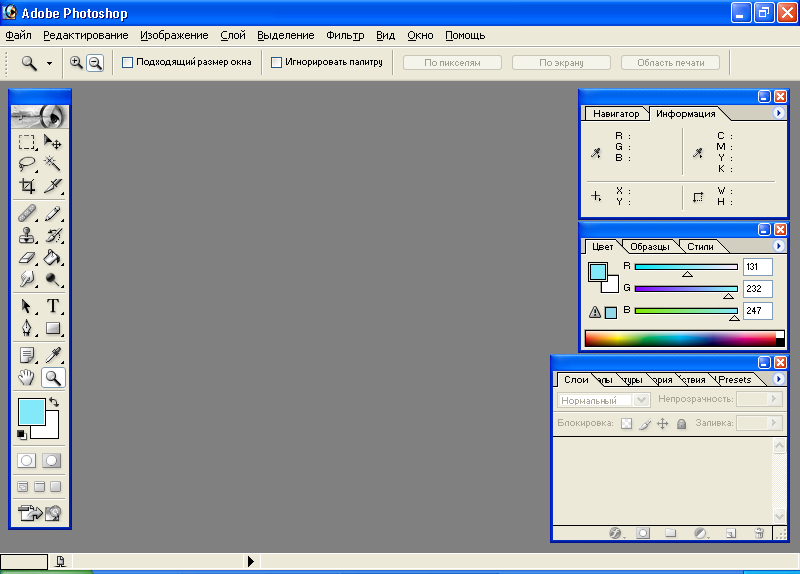Screen dimensions: 800x574
Task: Open Zoom tool preset picker arrow
Action: [49, 63]
